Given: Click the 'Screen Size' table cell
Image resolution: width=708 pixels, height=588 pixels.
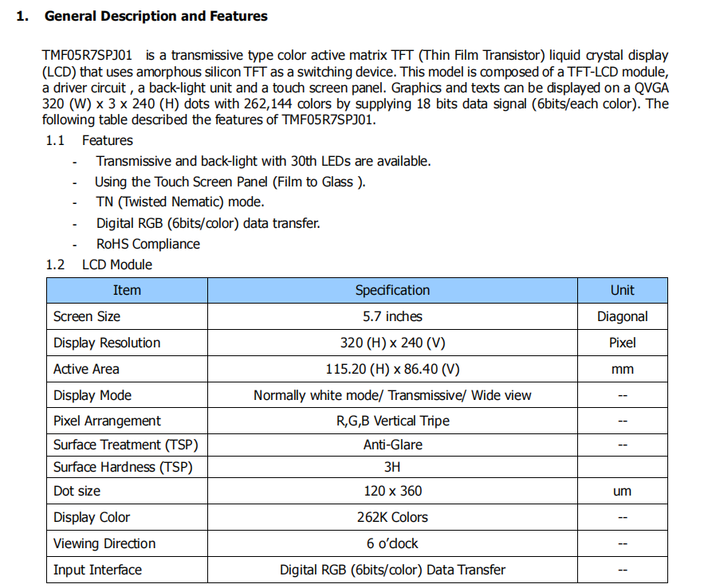Looking at the screenshot, I should click(x=127, y=316).
